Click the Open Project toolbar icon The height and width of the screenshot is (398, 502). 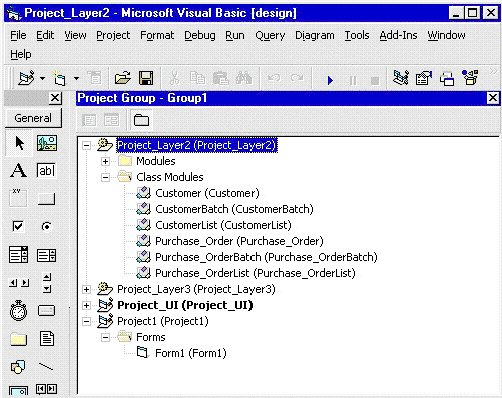[x=122, y=78]
